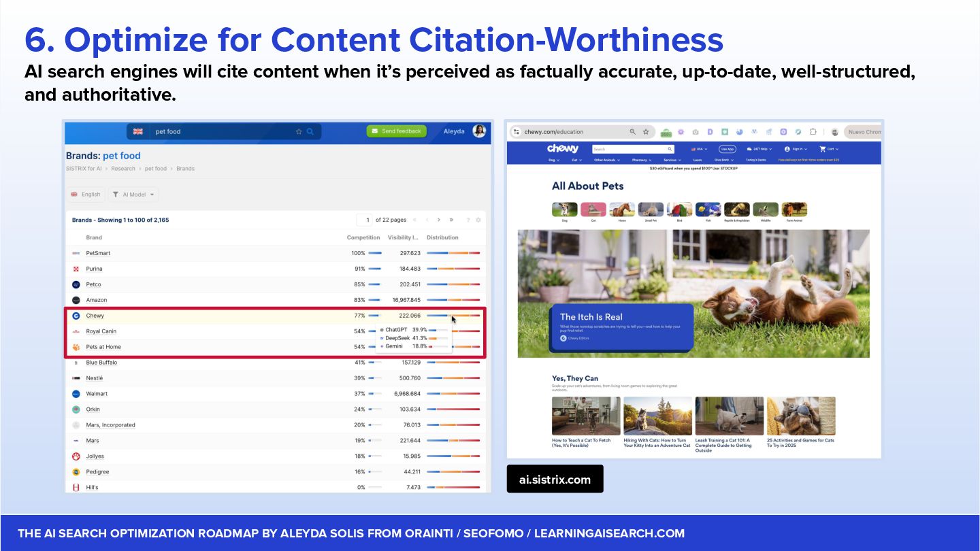
Task: Open the 24/7 Help menu
Action: coord(761,149)
